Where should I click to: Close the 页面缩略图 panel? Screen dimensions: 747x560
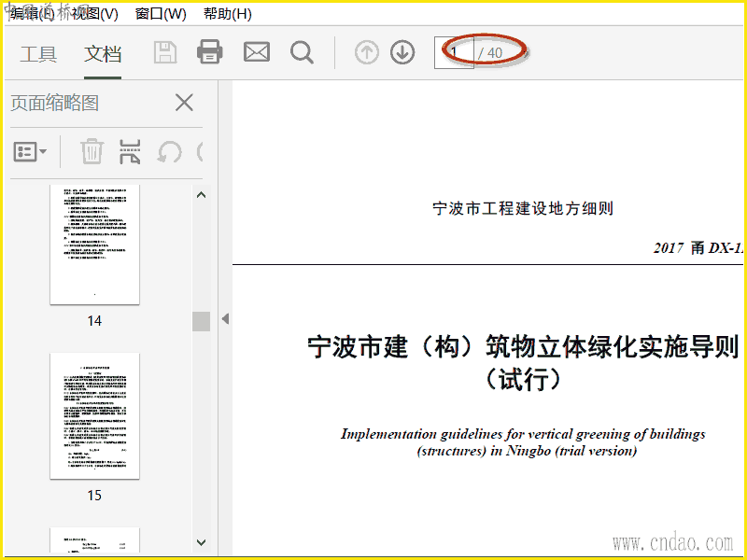(x=184, y=103)
